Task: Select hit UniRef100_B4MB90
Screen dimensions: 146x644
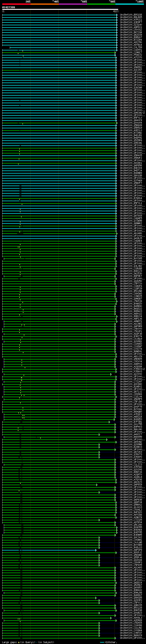Action: pyautogui.click(x=131, y=306)
